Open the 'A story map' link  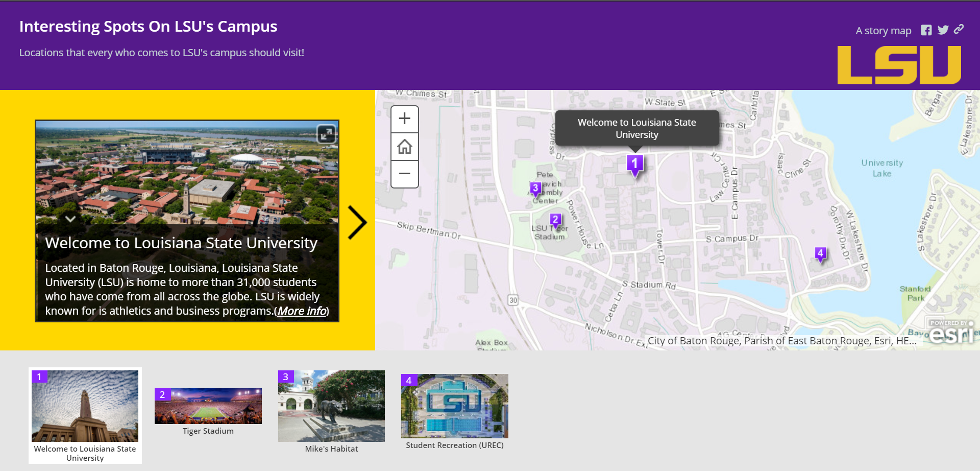click(883, 31)
